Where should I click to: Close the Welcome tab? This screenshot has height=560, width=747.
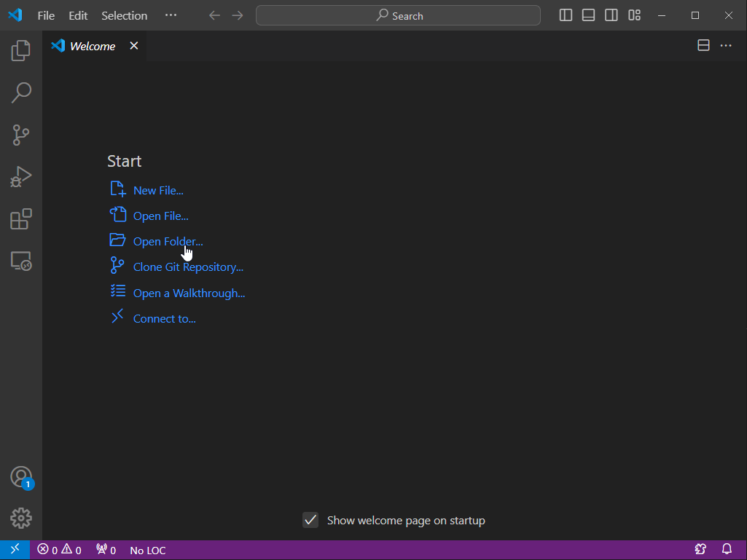click(134, 46)
